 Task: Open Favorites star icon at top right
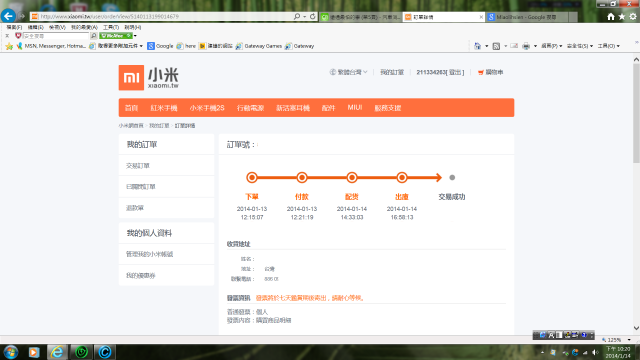[622, 16]
